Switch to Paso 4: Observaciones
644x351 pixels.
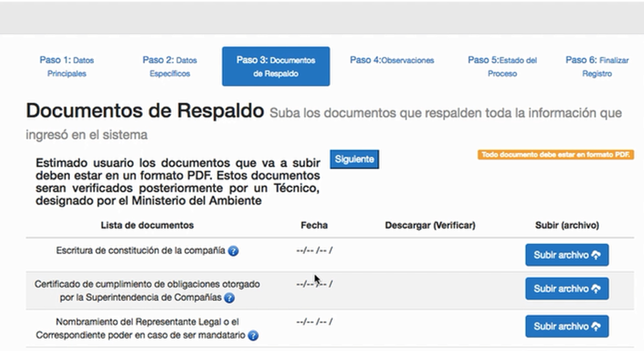click(x=392, y=60)
